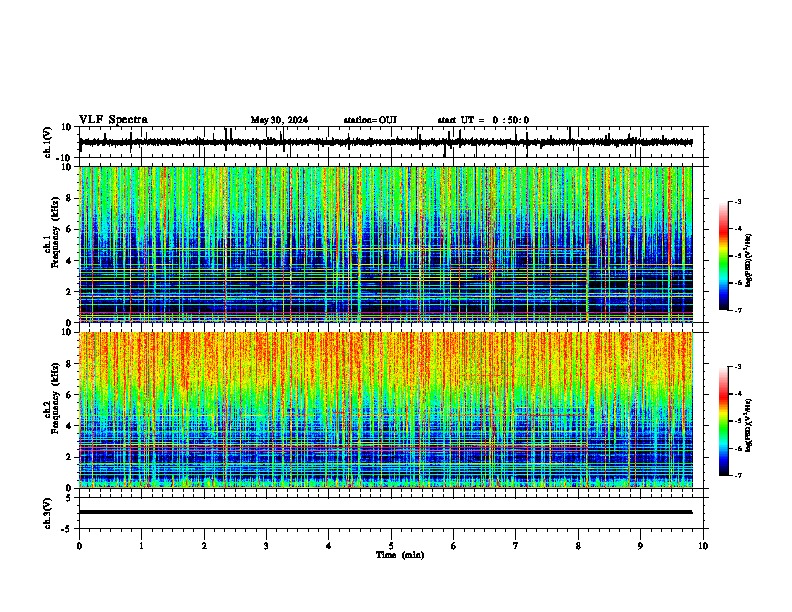Click the "VLF Spectra" plot title
Screen dimensions: 792x612
pos(113,120)
